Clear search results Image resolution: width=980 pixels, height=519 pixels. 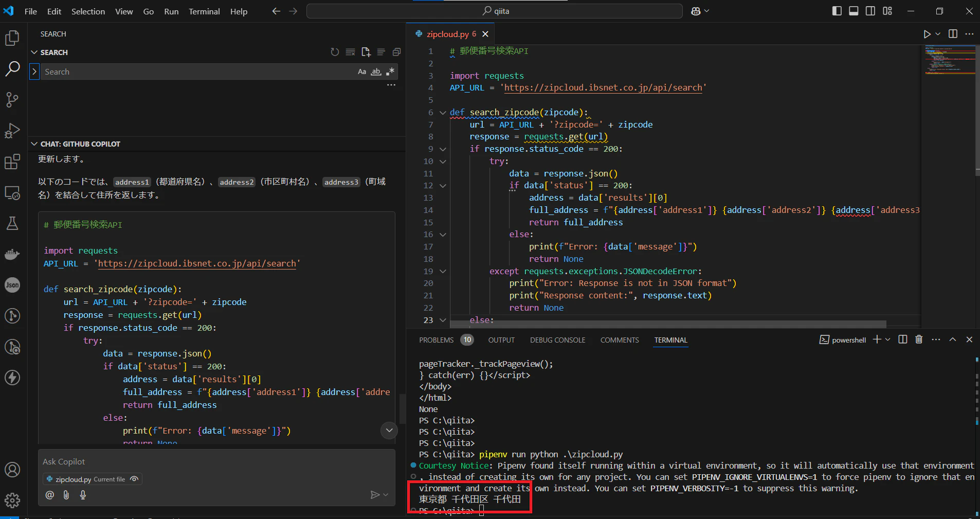click(350, 52)
